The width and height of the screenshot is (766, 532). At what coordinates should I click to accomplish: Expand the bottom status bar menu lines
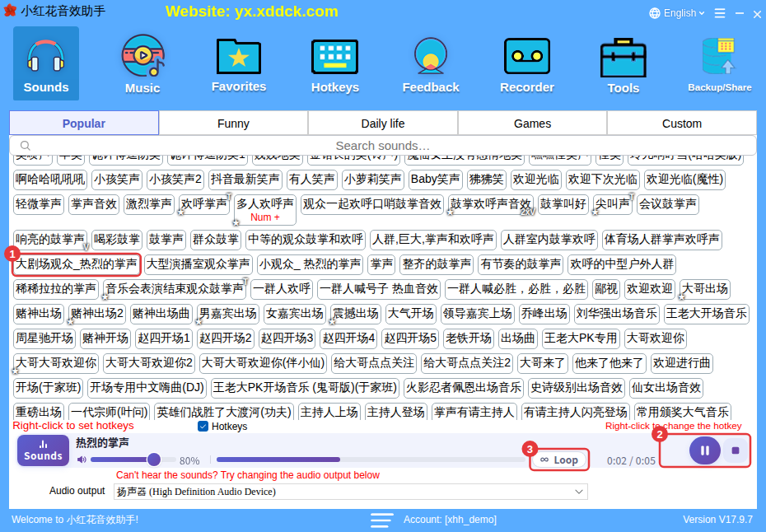(381, 520)
